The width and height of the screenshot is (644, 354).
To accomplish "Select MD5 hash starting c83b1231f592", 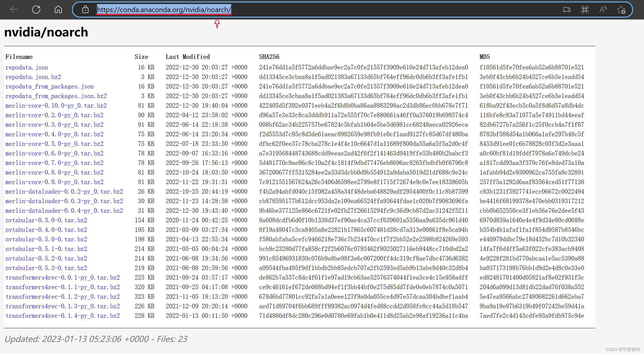I will click(532, 192).
